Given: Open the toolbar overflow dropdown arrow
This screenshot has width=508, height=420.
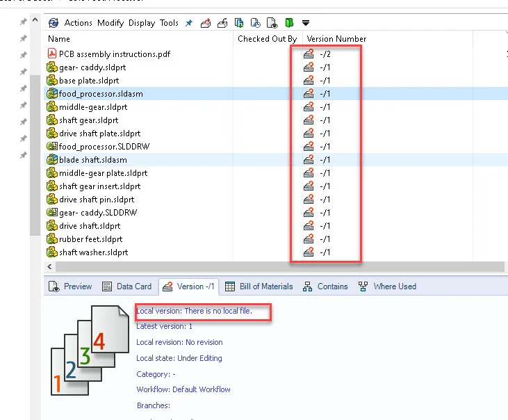Looking at the screenshot, I should 306,24.
